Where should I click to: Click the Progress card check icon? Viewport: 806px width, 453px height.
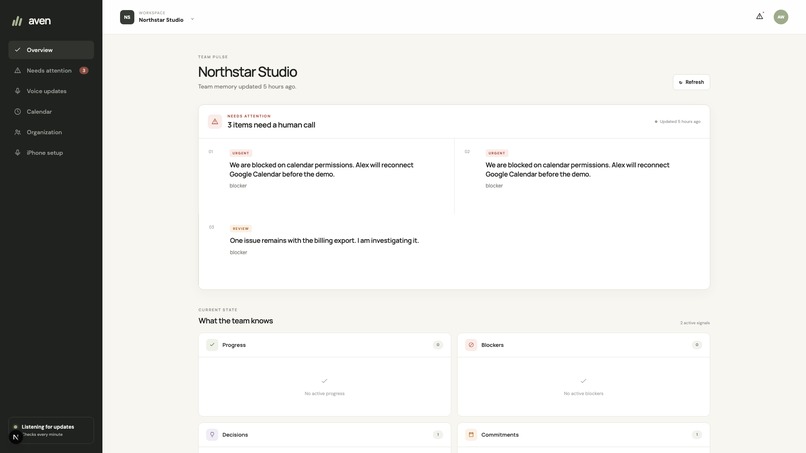pos(212,345)
